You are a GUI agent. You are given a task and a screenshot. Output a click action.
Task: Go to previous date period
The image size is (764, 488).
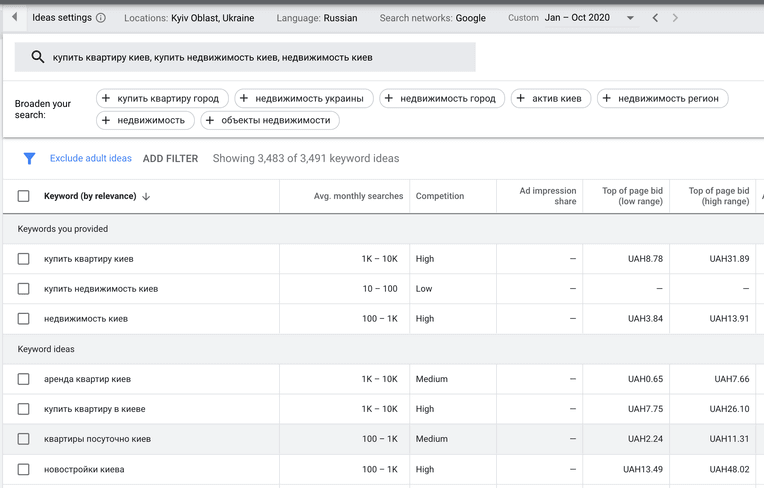click(655, 18)
